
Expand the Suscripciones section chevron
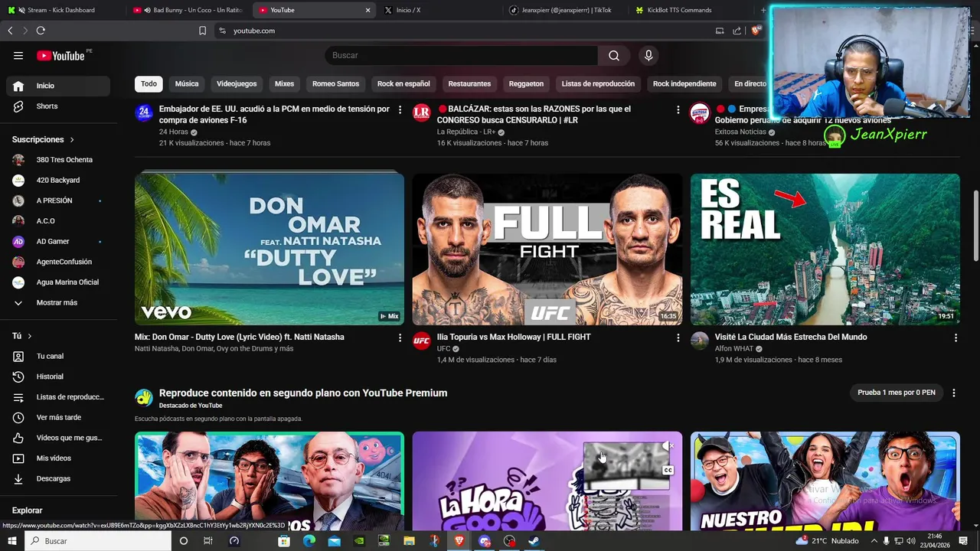click(72, 140)
